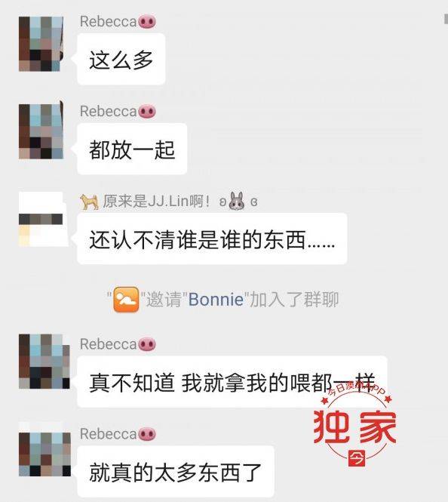This screenshot has height=502, width=448.
Task: Click the rabbit emoji after 原来是JJ.Lin啊
Action: click(237, 201)
